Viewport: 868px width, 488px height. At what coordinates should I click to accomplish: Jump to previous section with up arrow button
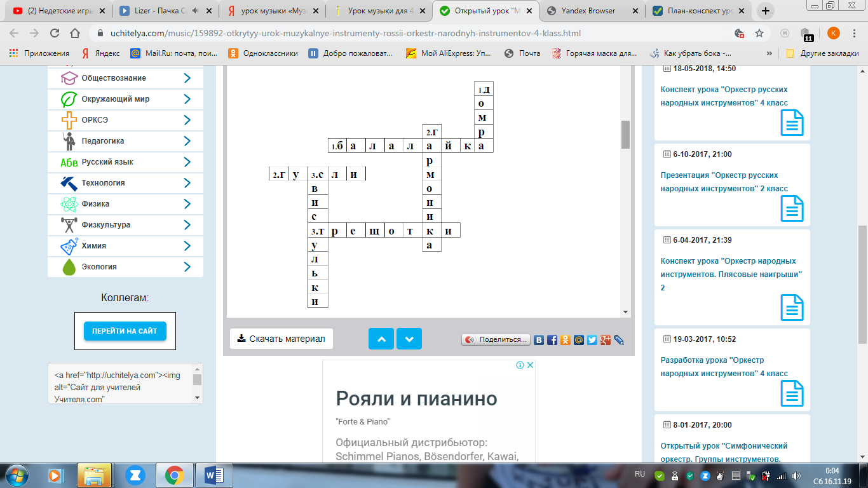click(x=381, y=339)
